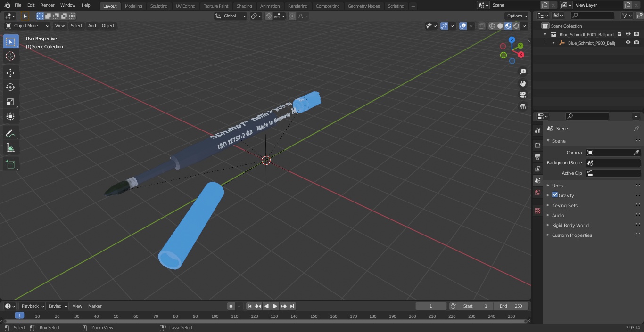Activate the Transform tool
This screenshot has height=332, width=644.
pyautogui.click(x=10, y=116)
